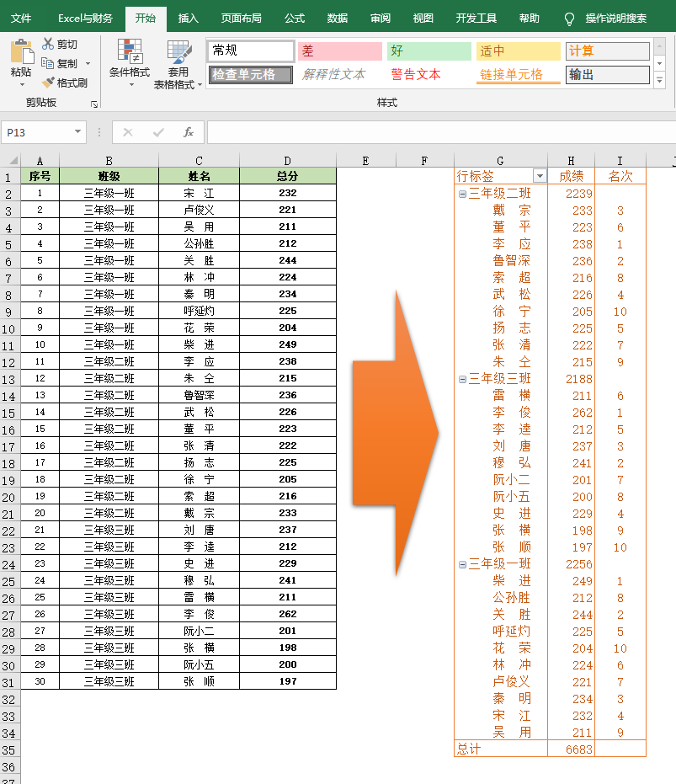The image size is (676, 784).
Task: Switch to the 帮助 tab
Action: 529,19
